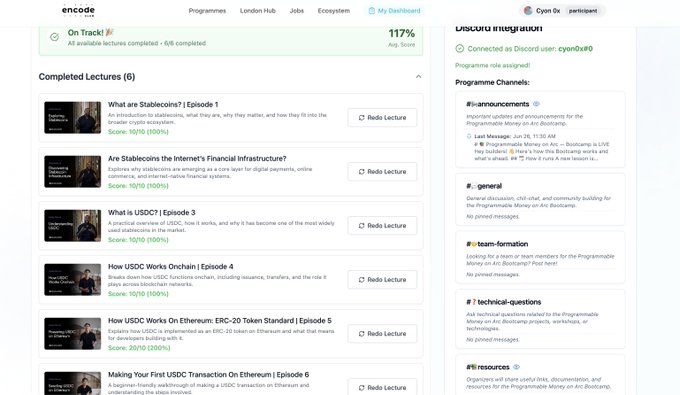Click the Cyon 0x profile avatar
The width and height of the screenshot is (680, 395).
tap(528, 11)
